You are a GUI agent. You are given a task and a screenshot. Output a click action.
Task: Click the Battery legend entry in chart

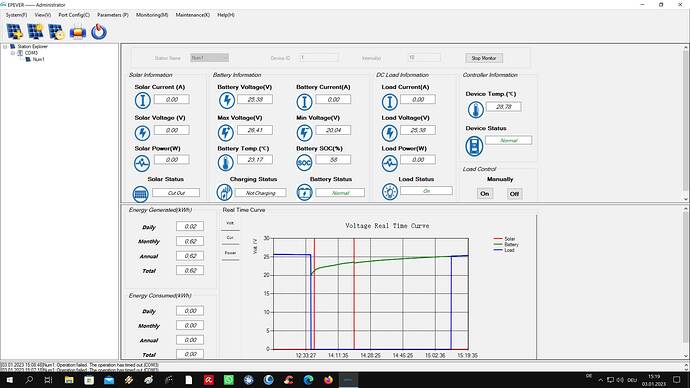[x=506, y=245]
